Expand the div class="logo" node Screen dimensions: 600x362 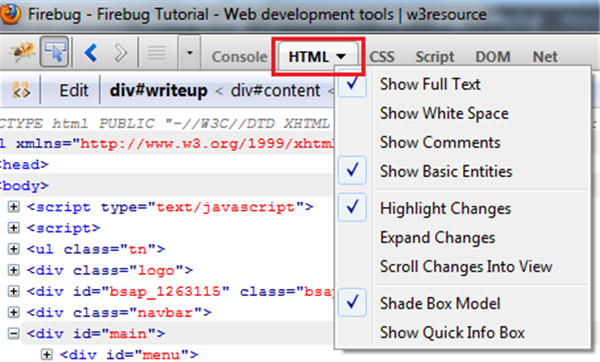click(x=14, y=270)
